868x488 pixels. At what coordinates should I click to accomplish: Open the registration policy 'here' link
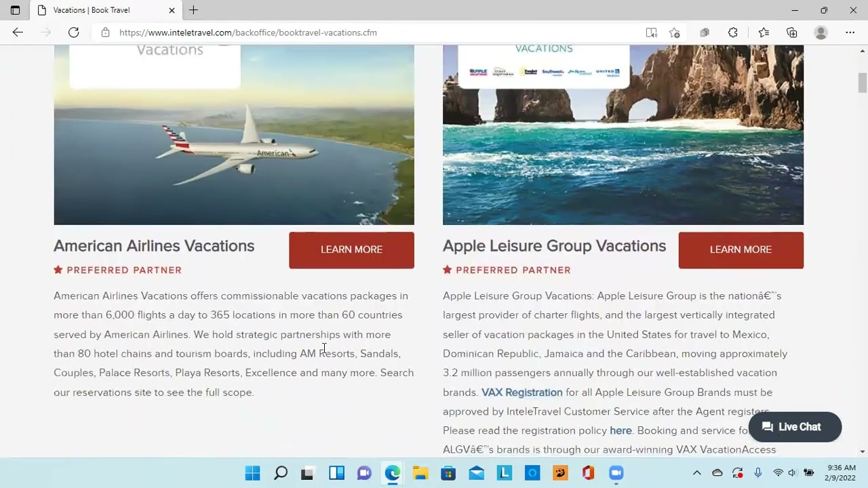[x=620, y=430]
